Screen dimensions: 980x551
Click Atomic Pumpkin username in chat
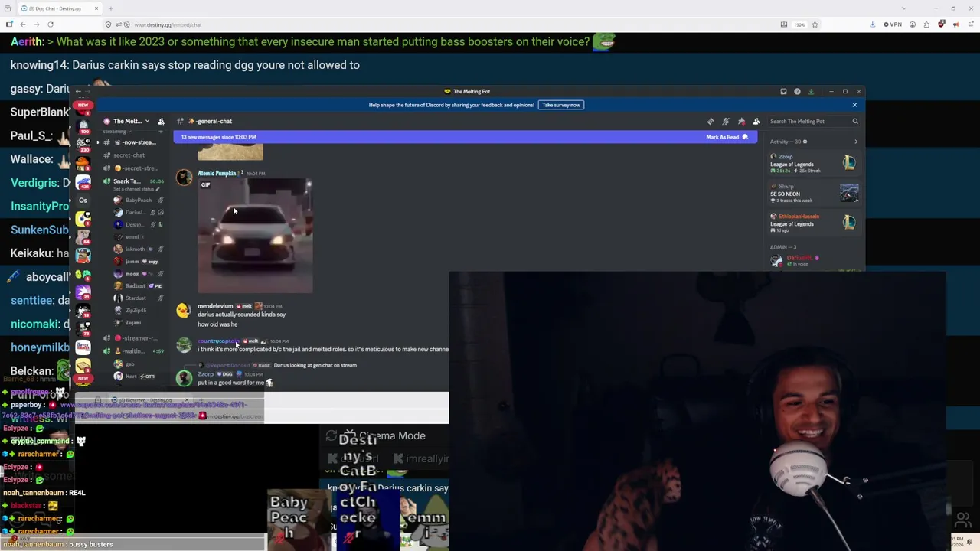pos(217,173)
